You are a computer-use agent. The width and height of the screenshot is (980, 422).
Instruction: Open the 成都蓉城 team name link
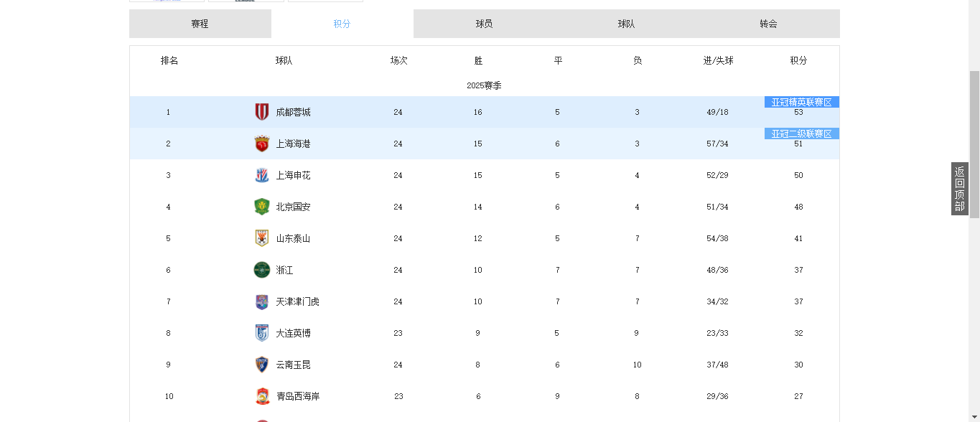click(x=293, y=113)
